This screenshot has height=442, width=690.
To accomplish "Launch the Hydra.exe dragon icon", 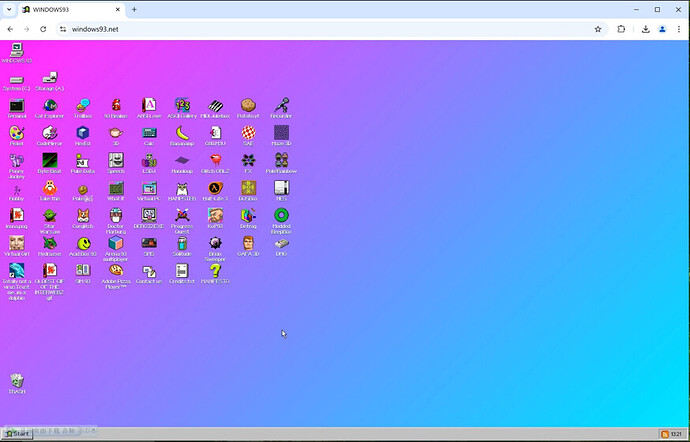I will coord(50,243).
